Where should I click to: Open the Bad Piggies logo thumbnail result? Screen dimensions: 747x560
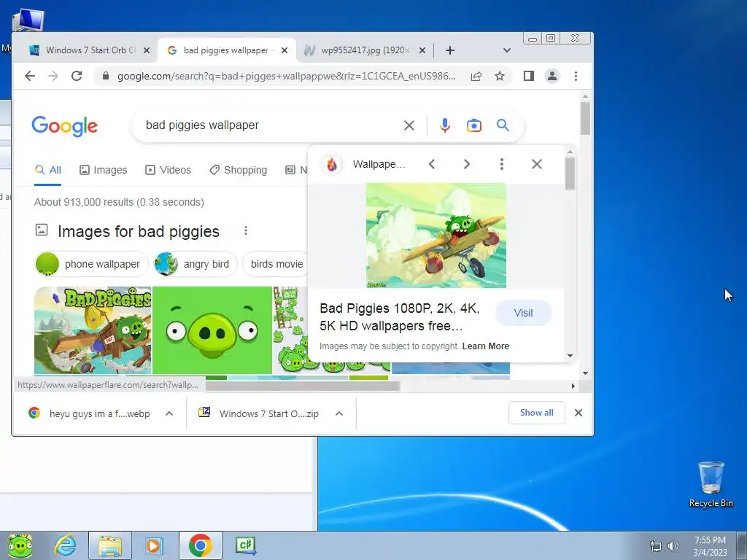93,330
